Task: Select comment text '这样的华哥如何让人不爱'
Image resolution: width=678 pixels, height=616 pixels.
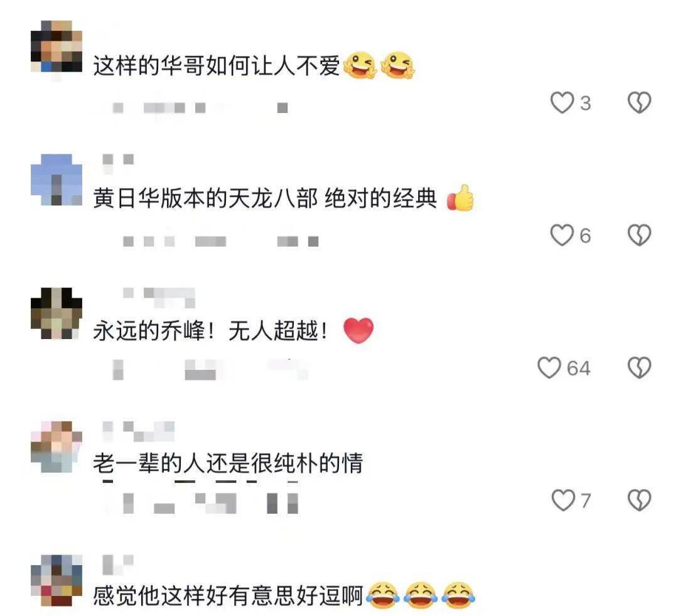Action: click(x=217, y=66)
